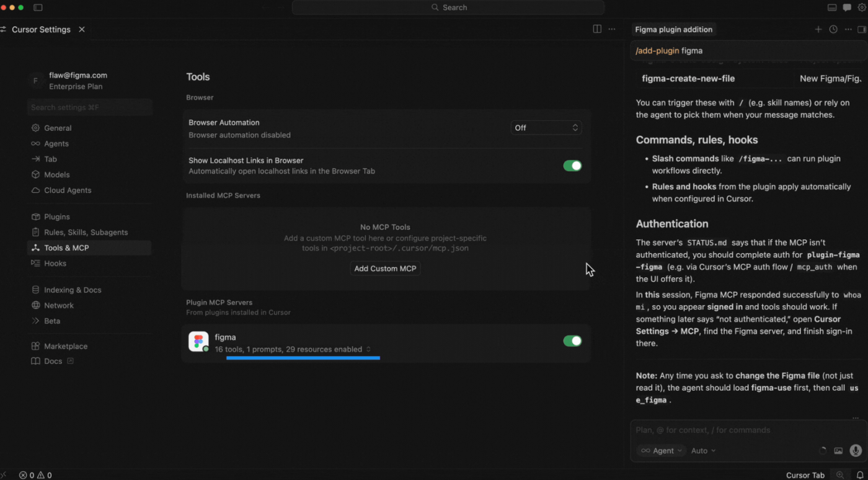Select Rules, Skills, Subagents section

pyautogui.click(x=89, y=232)
